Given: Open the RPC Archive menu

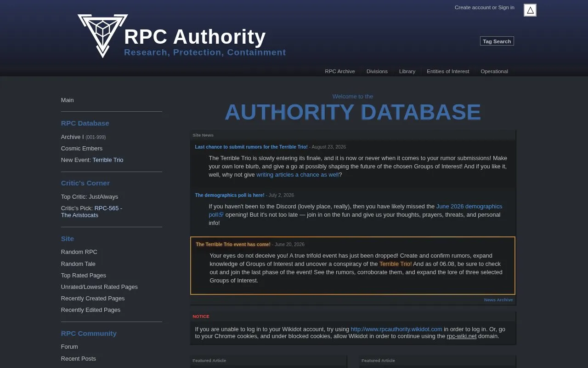Looking at the screenshot, I should pos(340,71).
